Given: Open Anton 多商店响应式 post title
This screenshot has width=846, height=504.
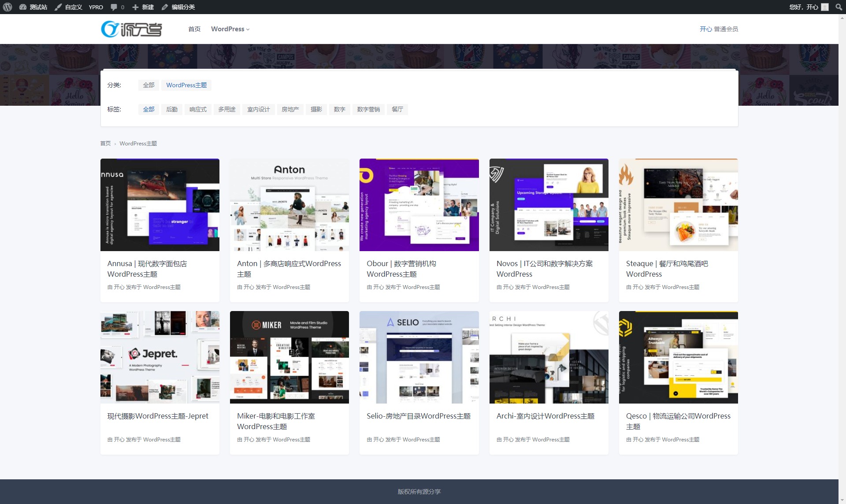Looking at the screenshot, I should 289,269.
